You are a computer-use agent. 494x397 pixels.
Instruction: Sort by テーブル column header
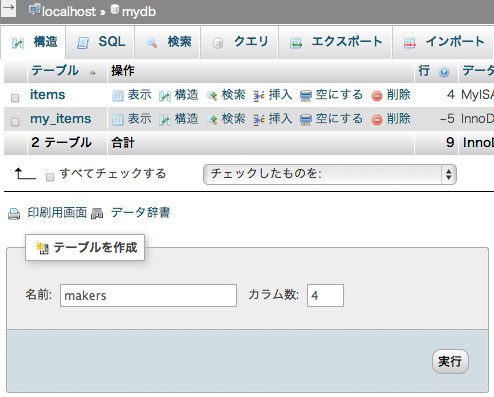(x=55, y=71)
